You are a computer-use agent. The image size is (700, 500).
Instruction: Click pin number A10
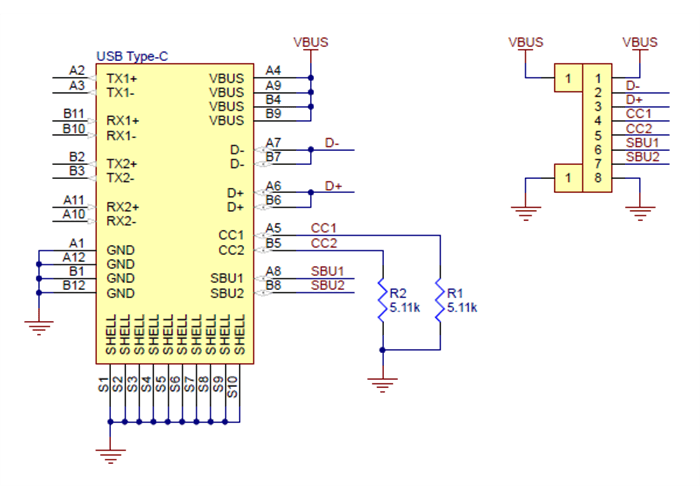coord(74,214)
